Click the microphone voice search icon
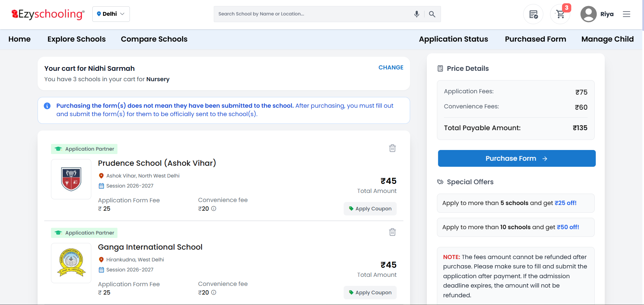 tap(416, 14)
